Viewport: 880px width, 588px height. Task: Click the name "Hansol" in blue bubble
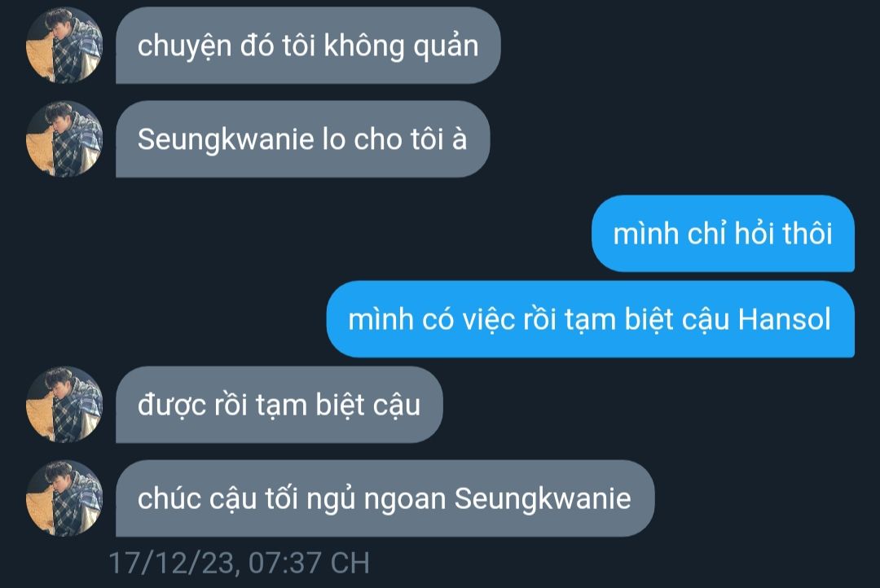(x=784, y=319)
